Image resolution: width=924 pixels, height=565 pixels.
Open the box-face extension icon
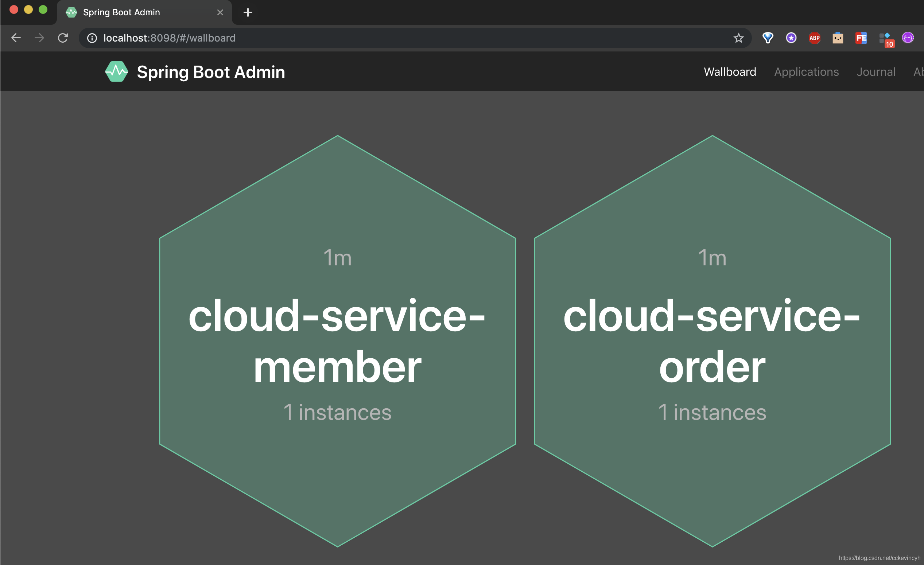[838, 38]
